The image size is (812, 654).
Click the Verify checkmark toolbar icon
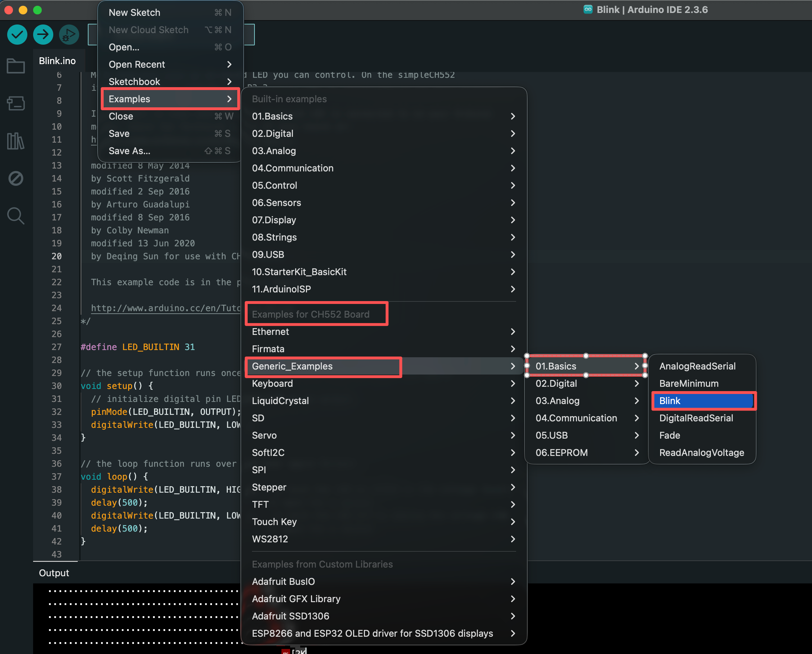coord(17,35)
